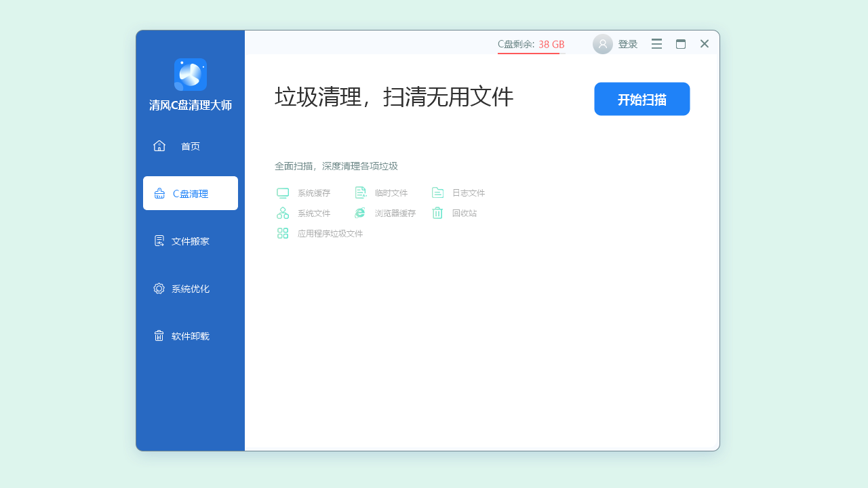Click the user avatar icon
868x488 pixels.
click(x=602, y=43)
